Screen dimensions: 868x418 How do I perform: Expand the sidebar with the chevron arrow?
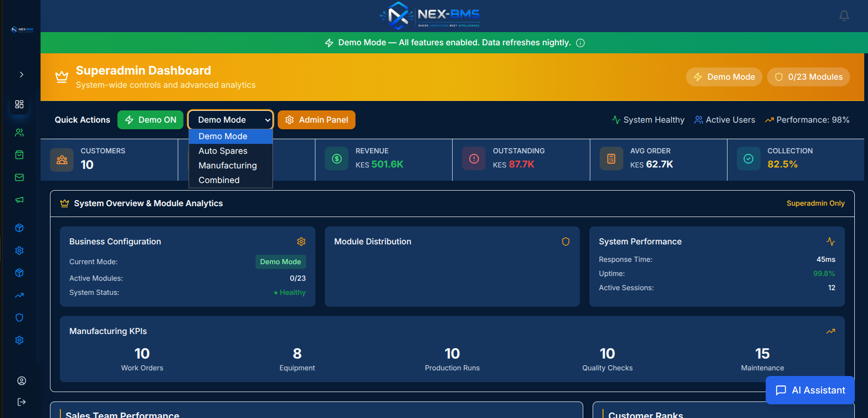coord(21,75)
